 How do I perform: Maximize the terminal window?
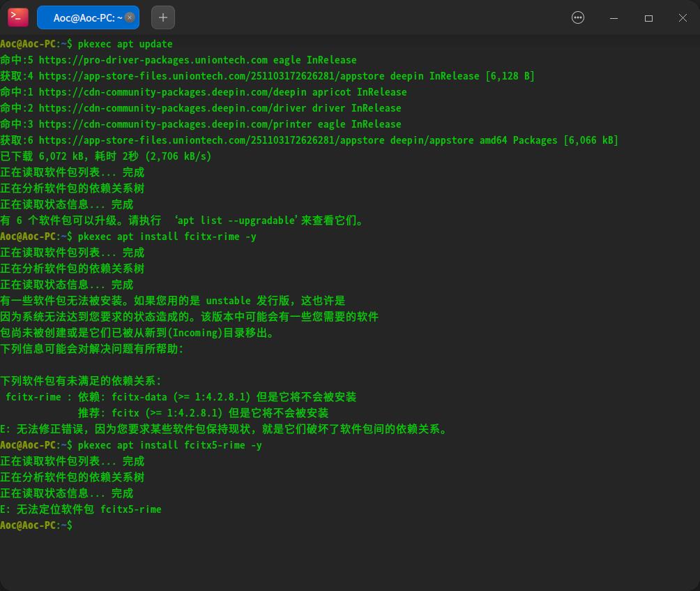point(648,18)
